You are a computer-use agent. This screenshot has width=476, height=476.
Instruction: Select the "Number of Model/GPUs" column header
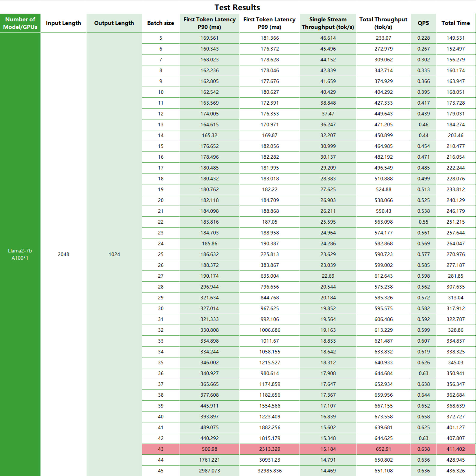pyautogui.click(x=20, y=23)
